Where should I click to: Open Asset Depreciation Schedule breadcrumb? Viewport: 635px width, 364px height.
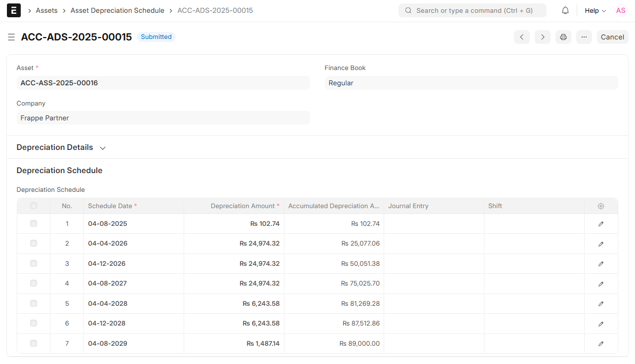click(117, 10)
